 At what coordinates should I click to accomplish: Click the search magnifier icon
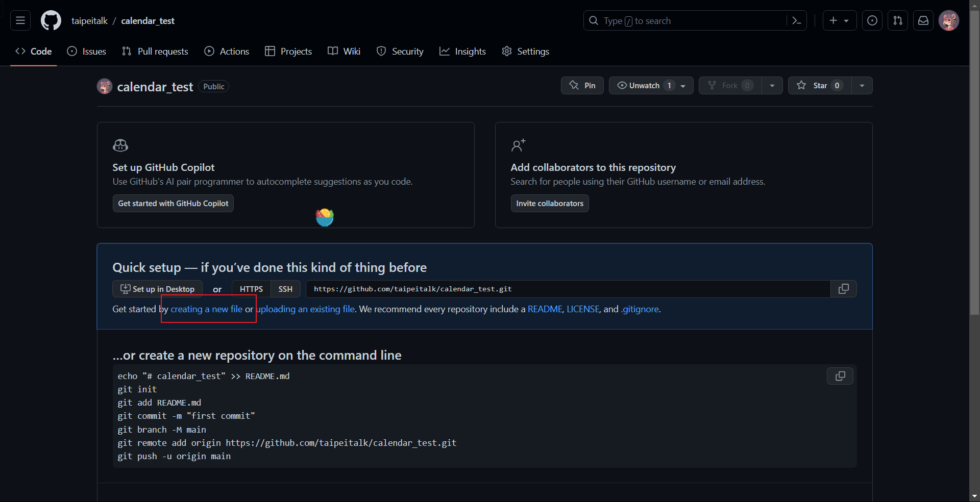594,20
